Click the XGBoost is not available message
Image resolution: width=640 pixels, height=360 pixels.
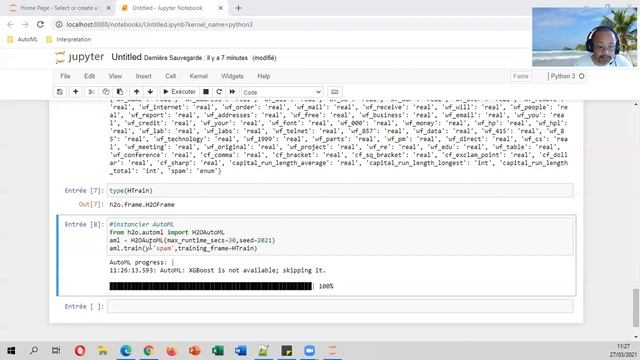pyautogui.click(x=218, y=270)
